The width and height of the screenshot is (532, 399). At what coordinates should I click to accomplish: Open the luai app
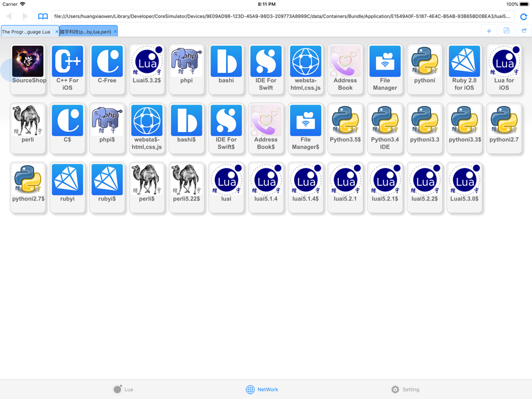pyautogui.click(x=226, y=188)
